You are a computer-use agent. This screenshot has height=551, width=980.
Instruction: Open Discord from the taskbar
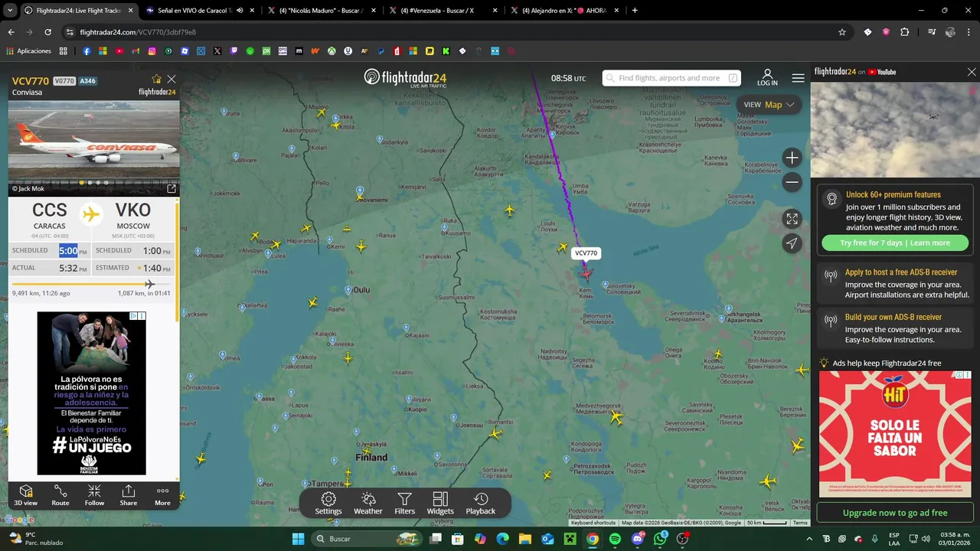tap(638, 539)
